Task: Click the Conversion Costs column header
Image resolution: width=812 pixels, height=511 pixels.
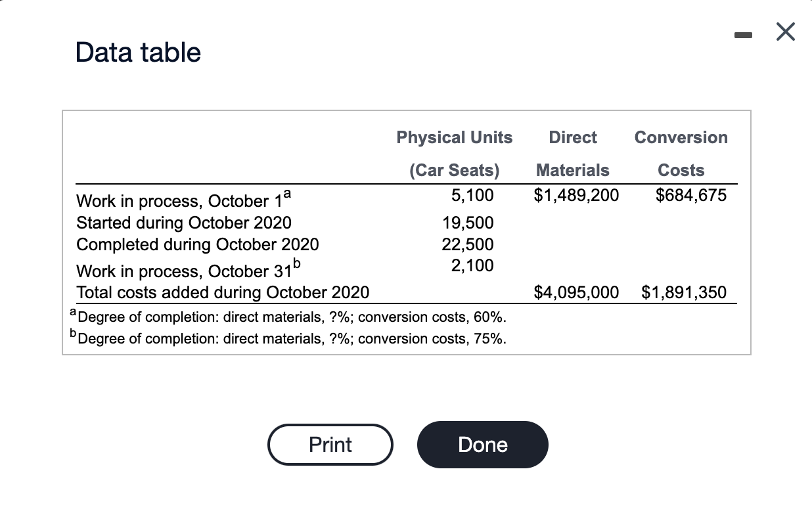Action: point(681,154)
